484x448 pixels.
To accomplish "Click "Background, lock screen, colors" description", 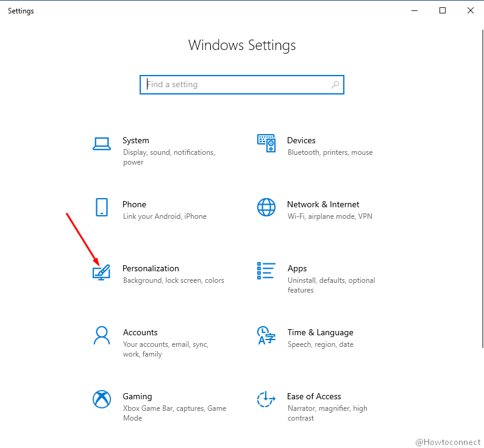I will click(174, 280).
